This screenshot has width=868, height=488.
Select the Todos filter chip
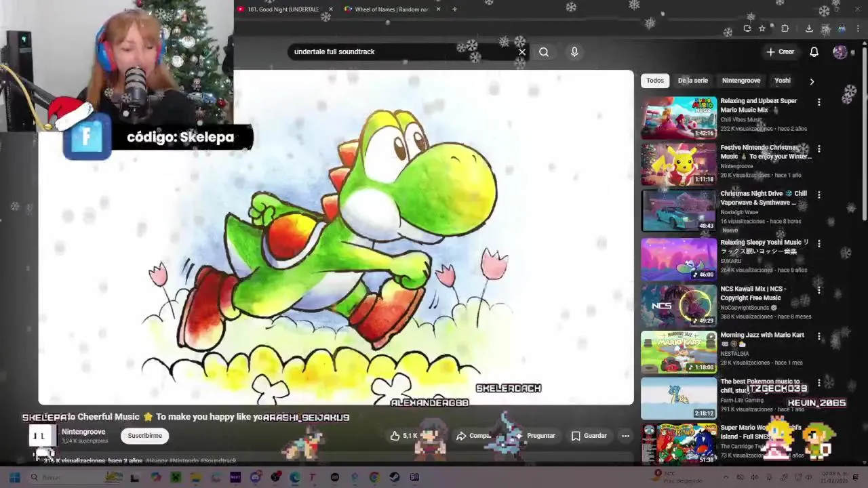coord(655,81)
